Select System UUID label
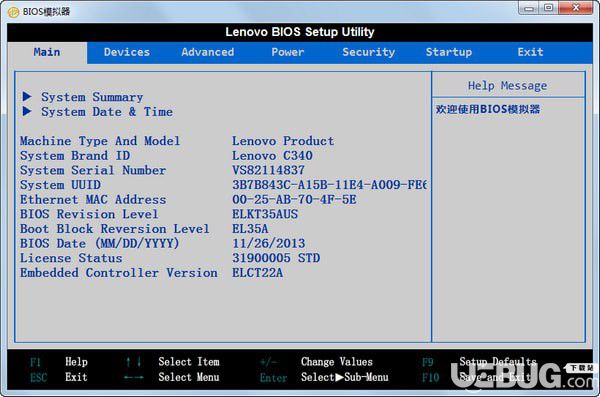The height and width of the screenshot is (397, 600). pyautogui.click(x=60, y=185)
